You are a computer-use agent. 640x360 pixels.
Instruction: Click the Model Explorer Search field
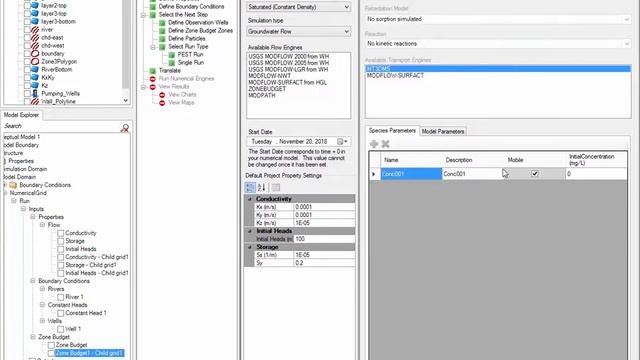pos(61,126)
